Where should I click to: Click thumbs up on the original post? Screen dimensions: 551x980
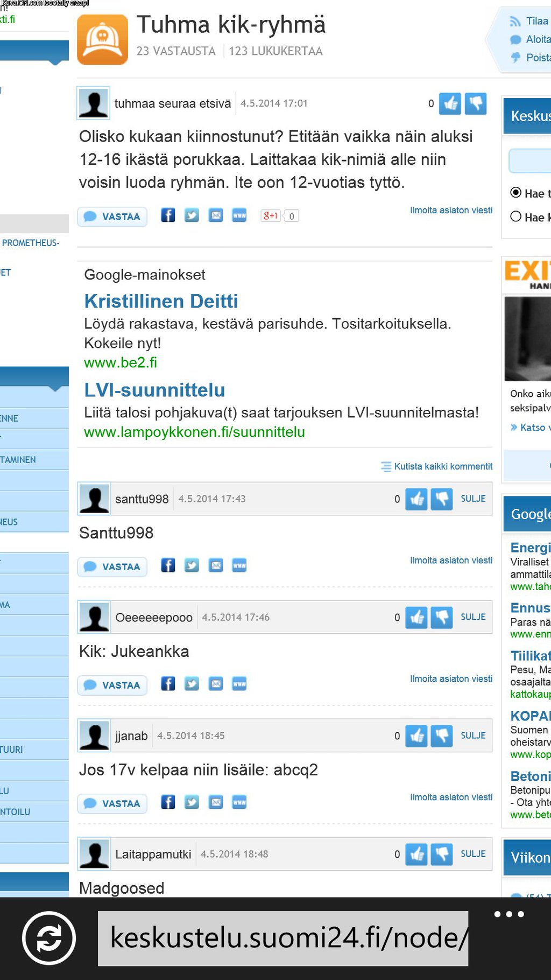coord(450,103)
